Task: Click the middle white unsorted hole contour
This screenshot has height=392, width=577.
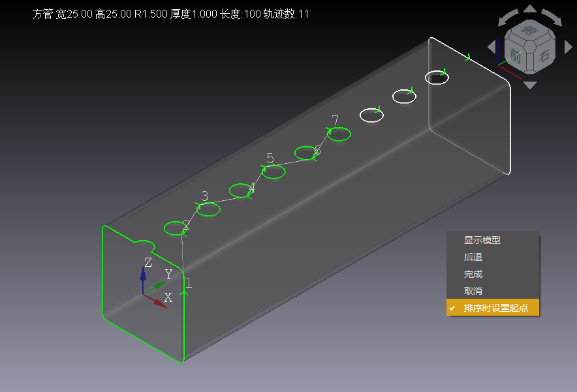Action: (x=404, y=97)
